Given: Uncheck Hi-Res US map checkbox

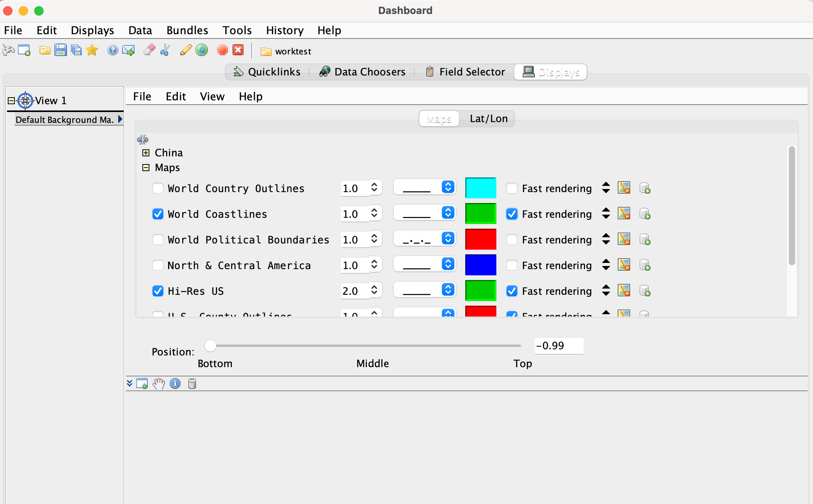Looking at the screenshot, I should tap(158, 291).
